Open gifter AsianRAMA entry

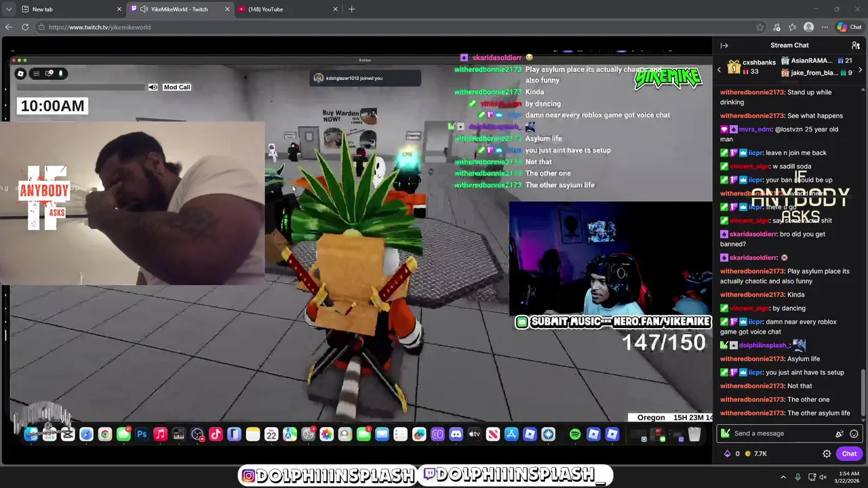coord(816,61)
